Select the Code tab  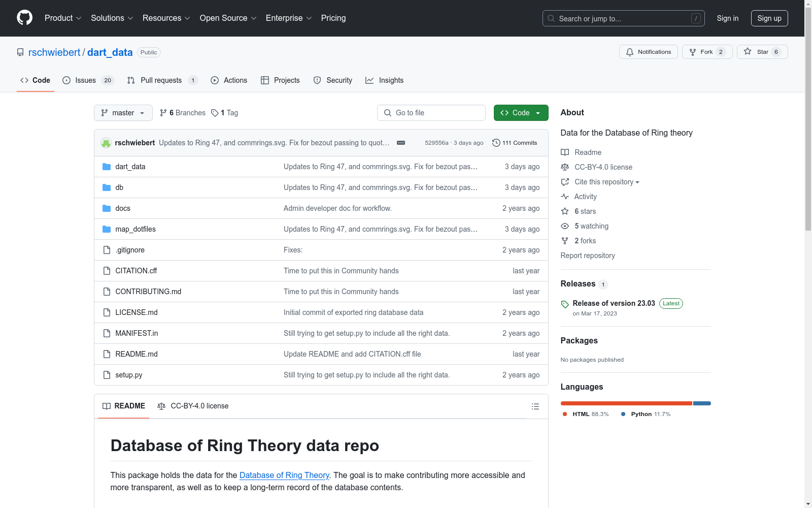pos(36,80)
